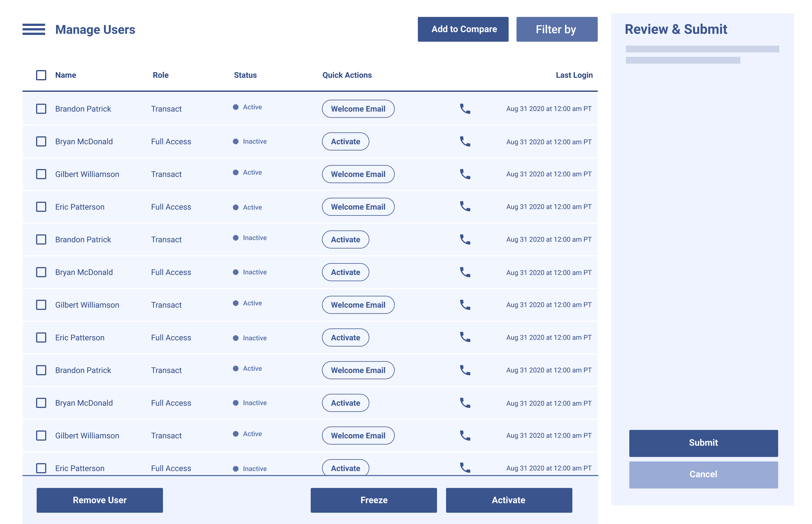Check the checkbox next to Brandon Patrick
812x524 pixels.
tap(41, 109)
